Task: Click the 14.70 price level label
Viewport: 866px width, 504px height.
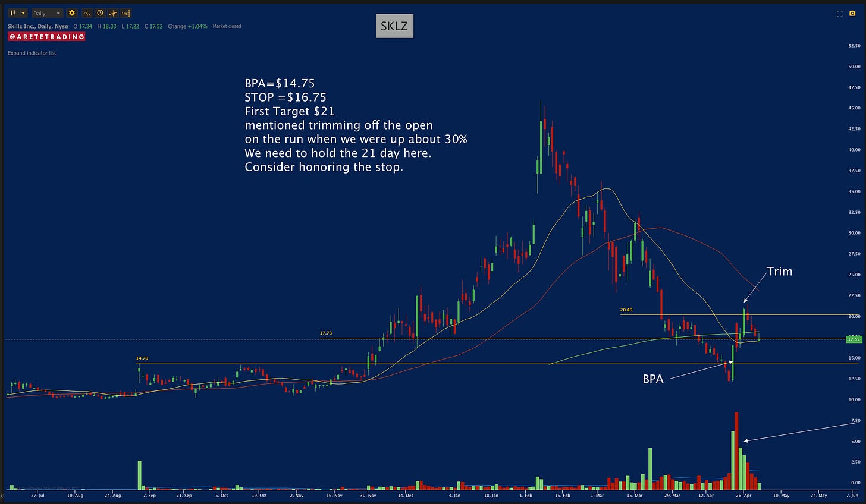Action: click(142, 358)
